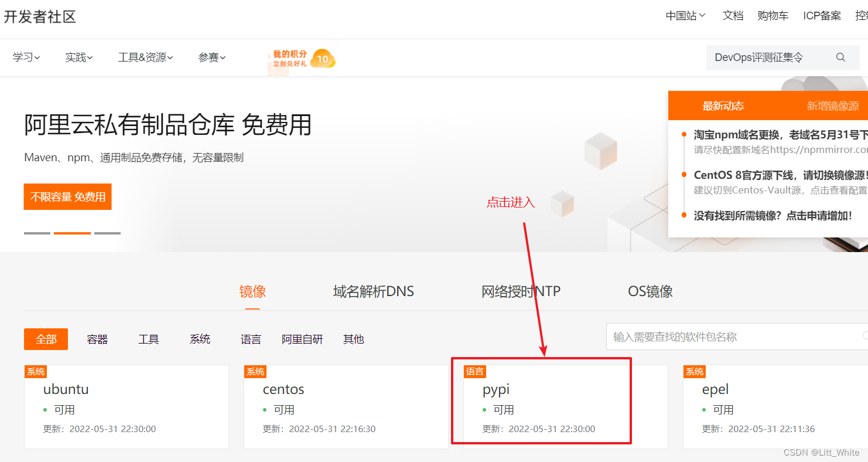Open the 我的积分 points badge
This screenshot has width=868, height=462.
pyautogui.click(x=303, y=59)
